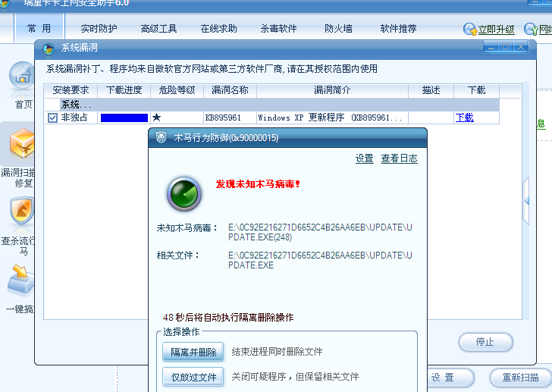Click the 立即升级 link
Image resolution: width=552 pixels, height=392 pixels.
[x=496, y=30]
